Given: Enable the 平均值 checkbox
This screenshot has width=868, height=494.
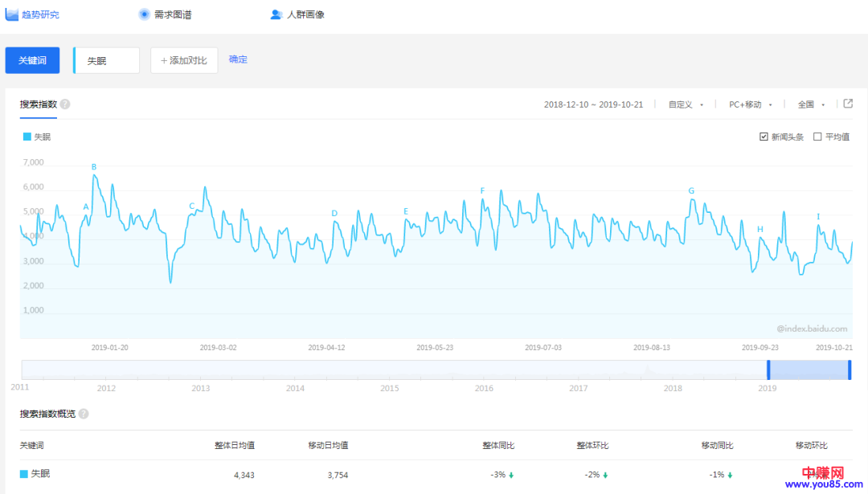Looking at the screenshot, I should tap(817, 137).
